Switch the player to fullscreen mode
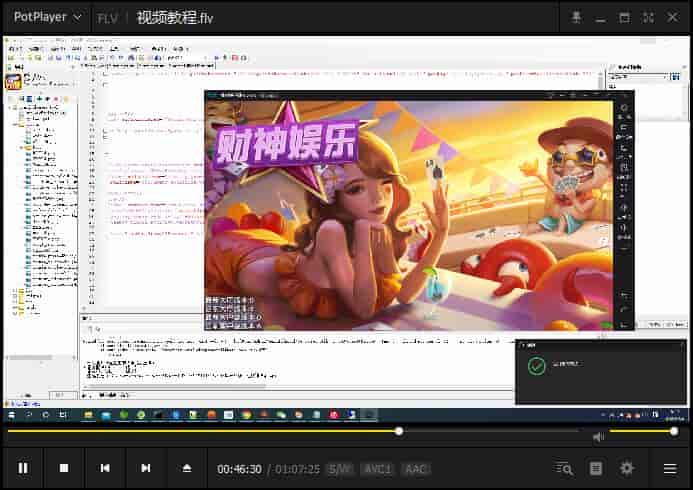The image size is (693, 490). [648, 17]
